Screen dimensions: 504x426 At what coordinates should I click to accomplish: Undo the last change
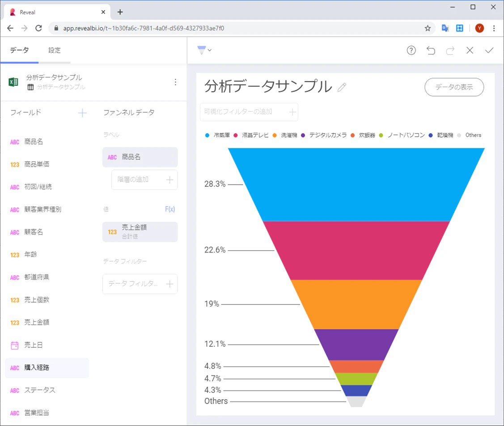click(x=431, y=51)
